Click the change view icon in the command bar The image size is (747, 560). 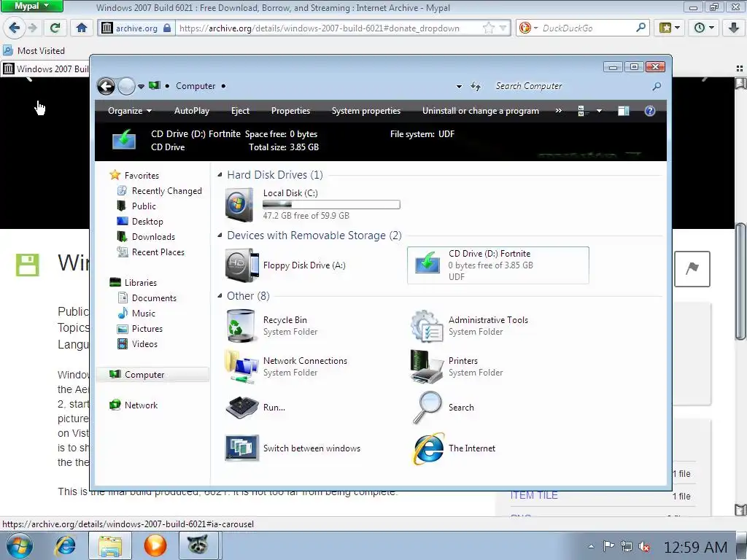coord(581,111)
